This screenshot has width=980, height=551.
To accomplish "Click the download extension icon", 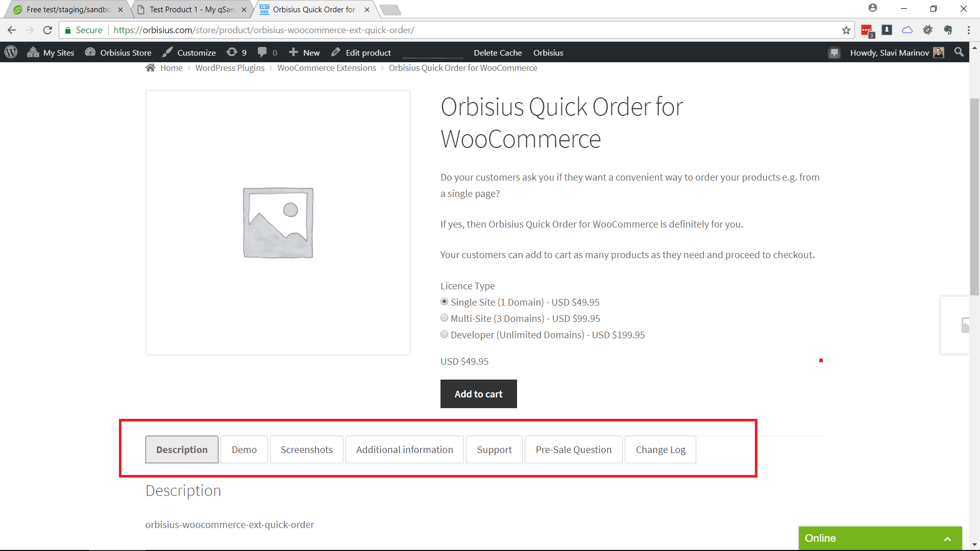I will pyautogui.click(x=887, y=30).
